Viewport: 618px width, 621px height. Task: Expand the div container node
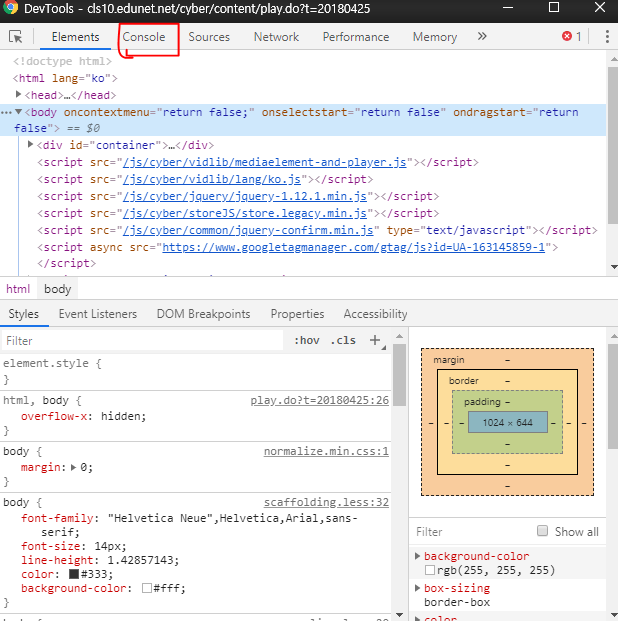[x=30, y=145]
